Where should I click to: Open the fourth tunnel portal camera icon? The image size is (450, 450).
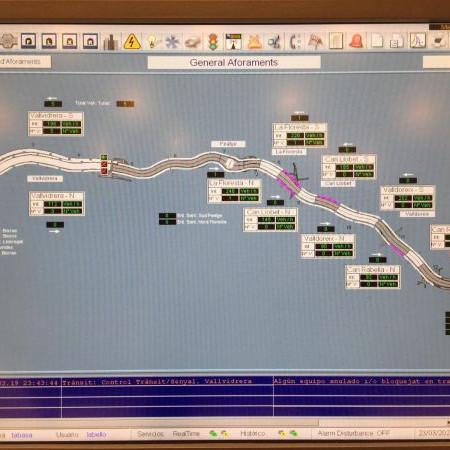coord(90,41)
